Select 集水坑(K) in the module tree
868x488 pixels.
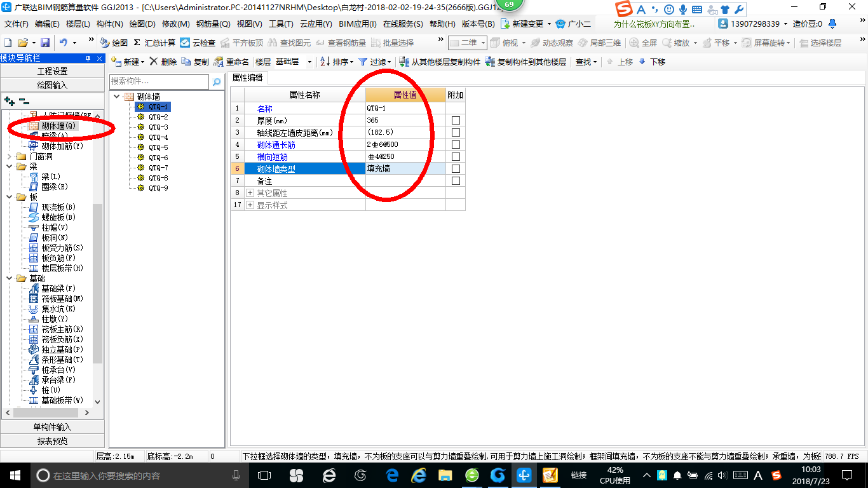coord(52,309)
